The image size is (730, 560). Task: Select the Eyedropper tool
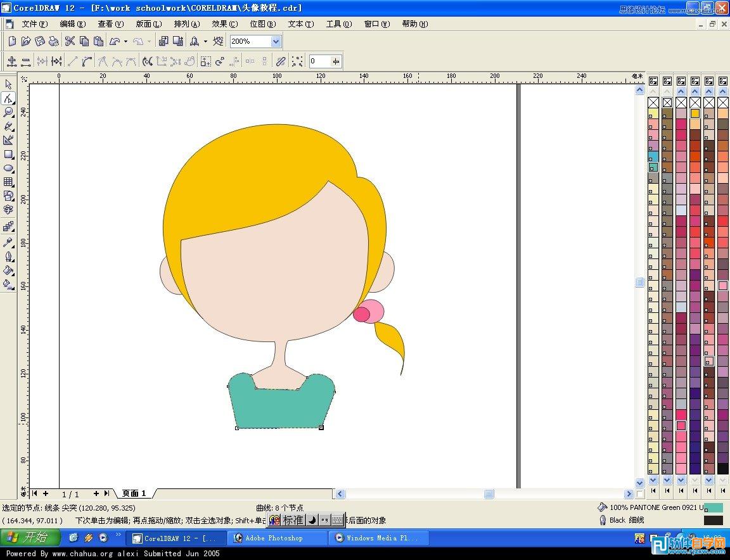click(8, 242)
